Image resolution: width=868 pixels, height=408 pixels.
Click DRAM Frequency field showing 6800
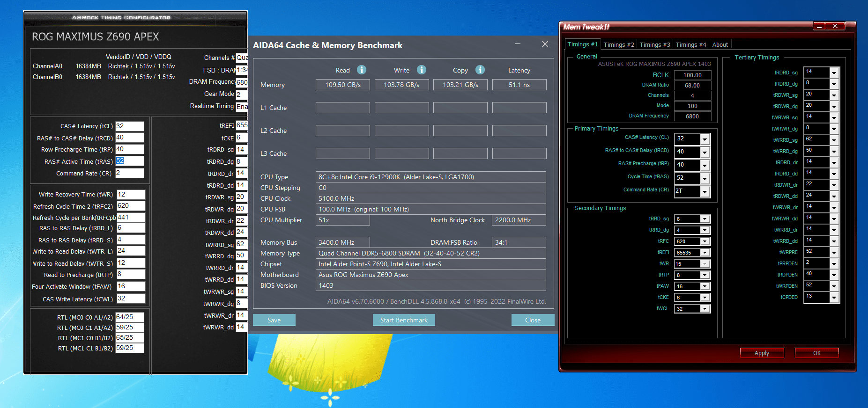(x=692, y=116)
